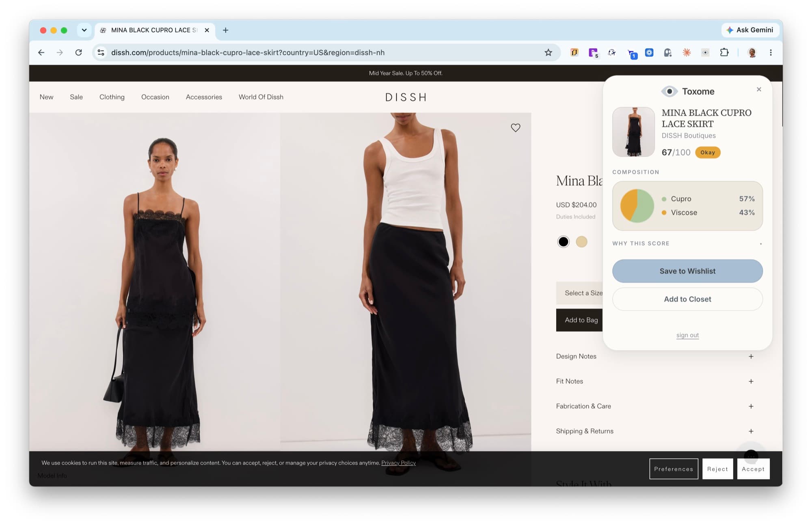Open the ghost-shaped extension icon
812x525 pixels.
(668, 52)
